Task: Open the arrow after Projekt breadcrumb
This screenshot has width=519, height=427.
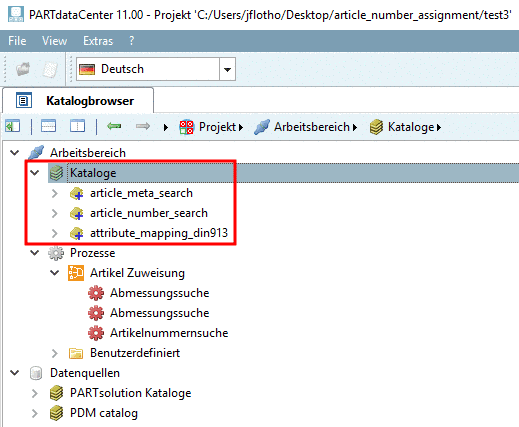Action: pyautogui.click(x=241, y=127)
